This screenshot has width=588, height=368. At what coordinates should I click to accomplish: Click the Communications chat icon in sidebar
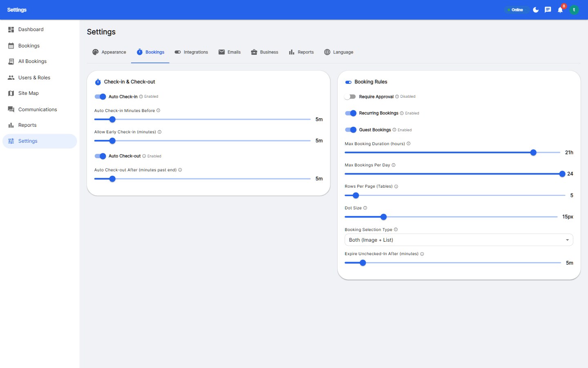tap(11, 110)
